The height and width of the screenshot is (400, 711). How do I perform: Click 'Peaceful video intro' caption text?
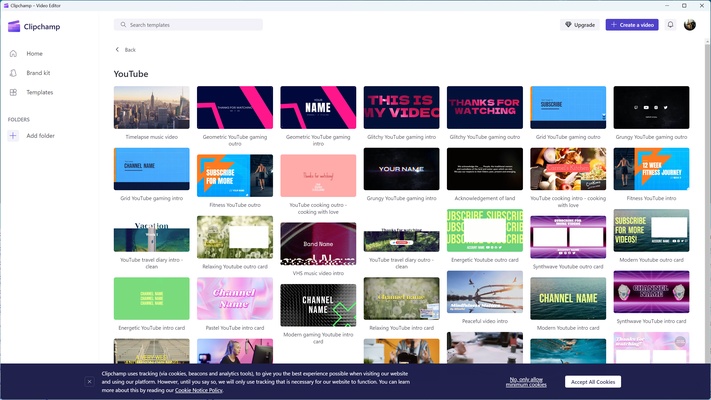click(x=485, y=321)
